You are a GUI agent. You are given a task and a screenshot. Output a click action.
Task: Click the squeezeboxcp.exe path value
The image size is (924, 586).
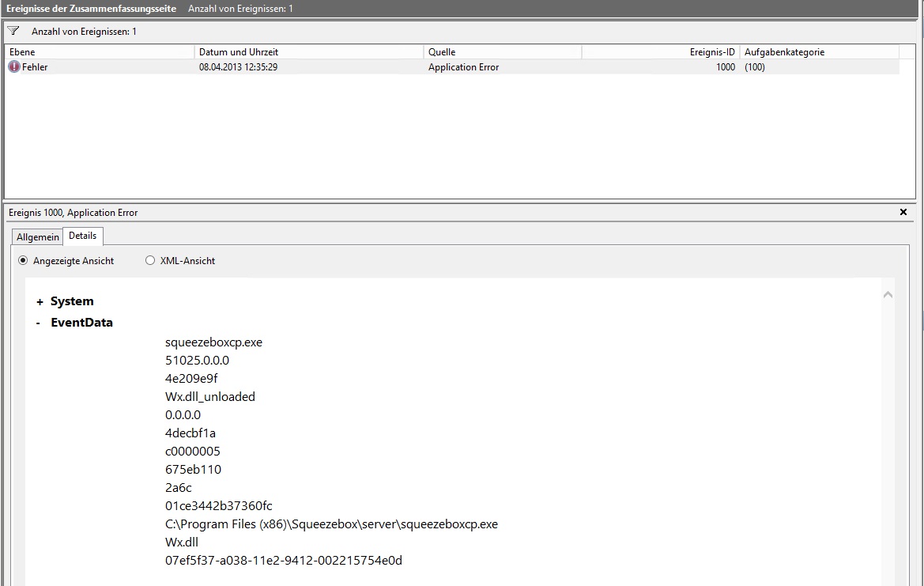(x=331, y=524)
